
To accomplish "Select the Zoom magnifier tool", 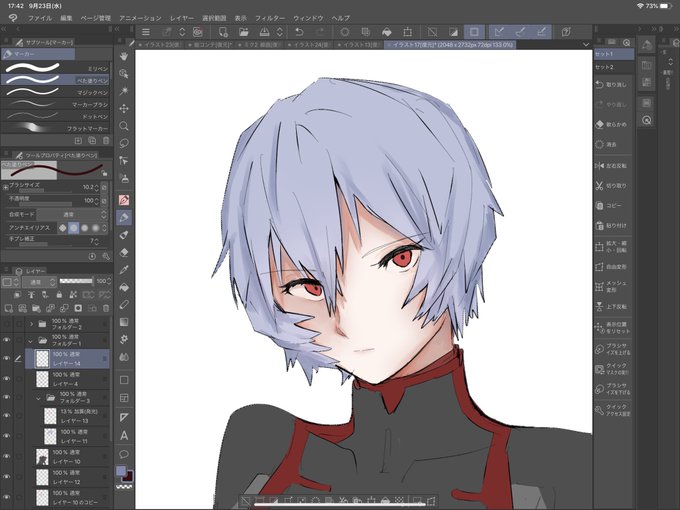I will 124,126.
